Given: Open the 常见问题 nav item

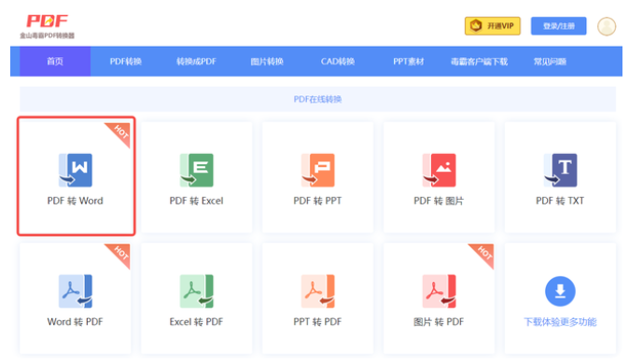Looking at the screenshot, I should [550, 62].
